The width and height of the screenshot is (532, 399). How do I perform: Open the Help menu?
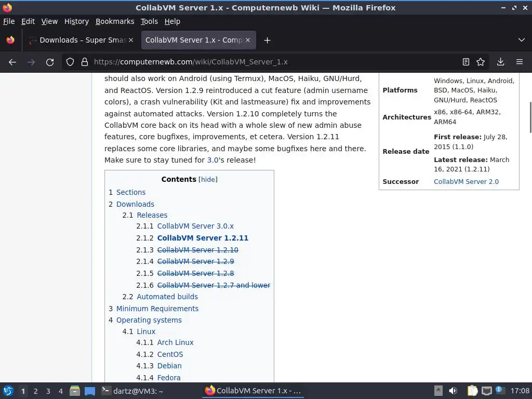click(172, 21)
